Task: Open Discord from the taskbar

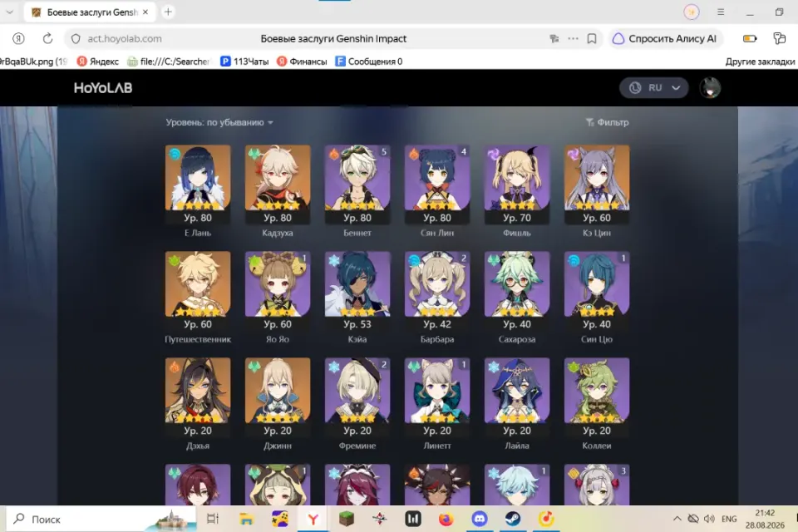Action: click(480, 519)
